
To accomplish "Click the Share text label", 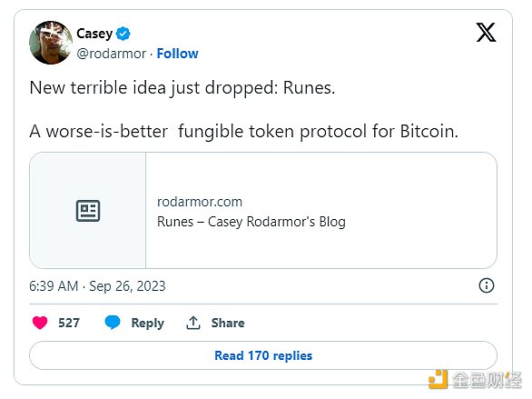I will (x=228, y=323).
